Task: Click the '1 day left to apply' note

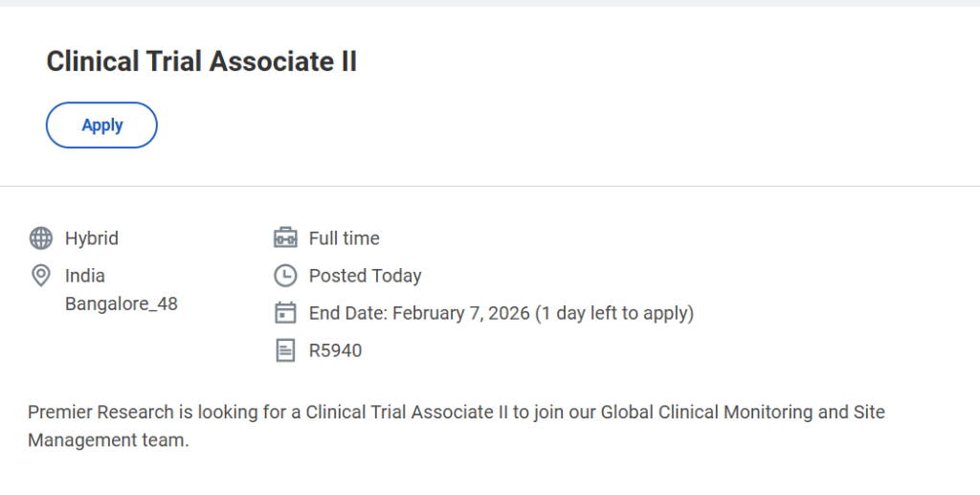Action: tap(614, 313)
